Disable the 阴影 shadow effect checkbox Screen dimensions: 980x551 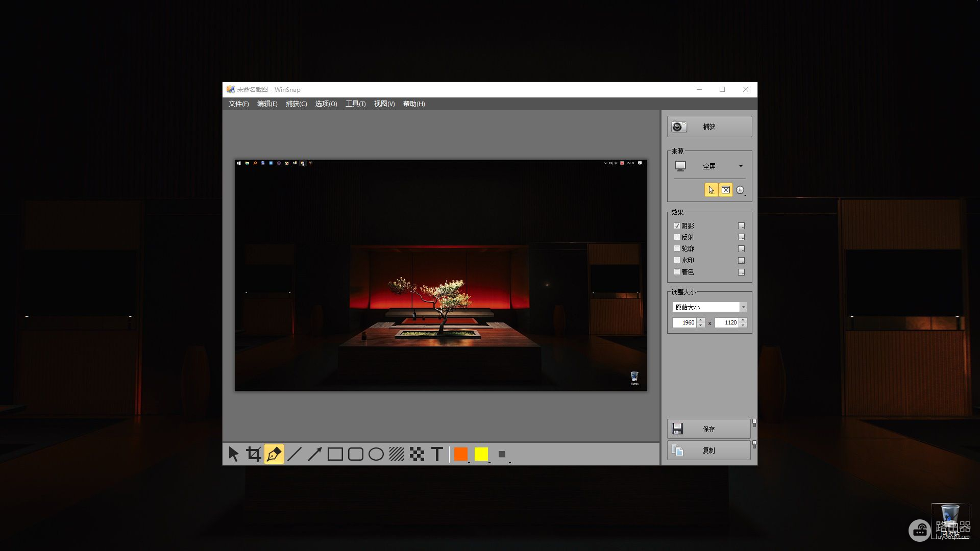coord(677,226)
